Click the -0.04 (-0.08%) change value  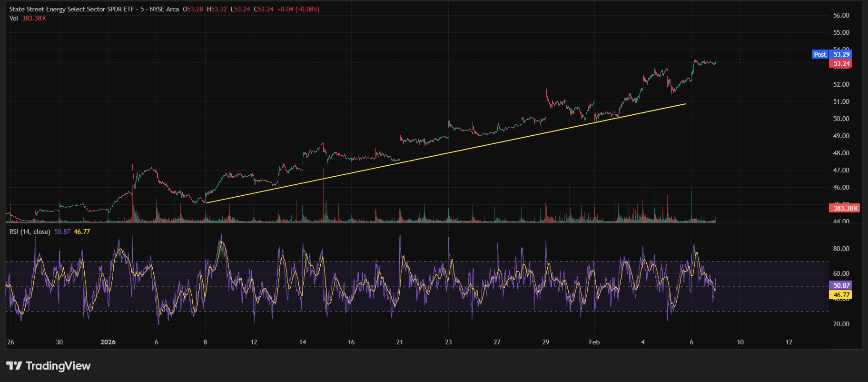click(298, 9)
